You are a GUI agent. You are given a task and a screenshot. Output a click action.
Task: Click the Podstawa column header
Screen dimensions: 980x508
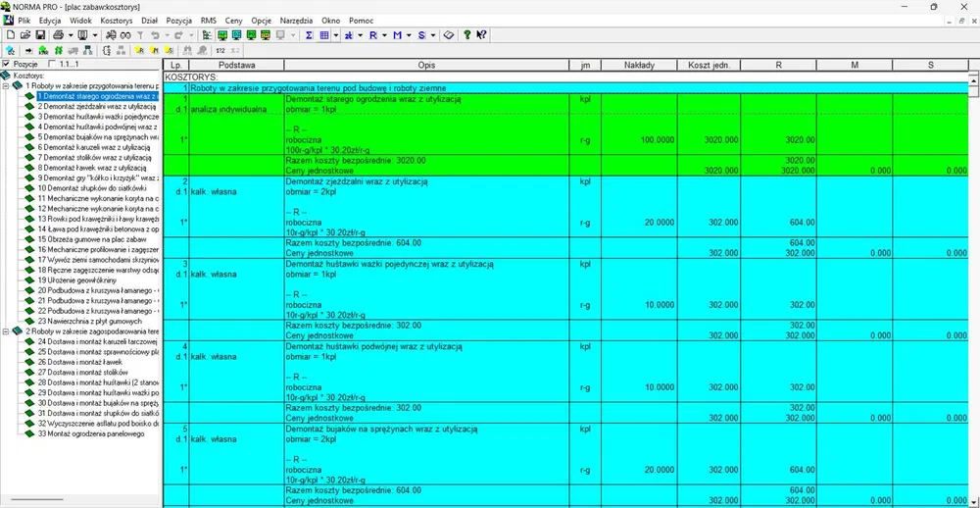[236, 65]
